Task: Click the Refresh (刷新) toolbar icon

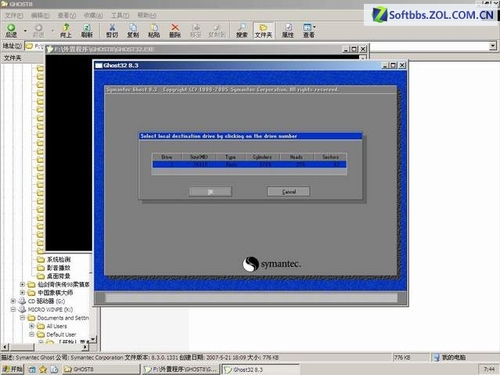Action: click(87, 31)
